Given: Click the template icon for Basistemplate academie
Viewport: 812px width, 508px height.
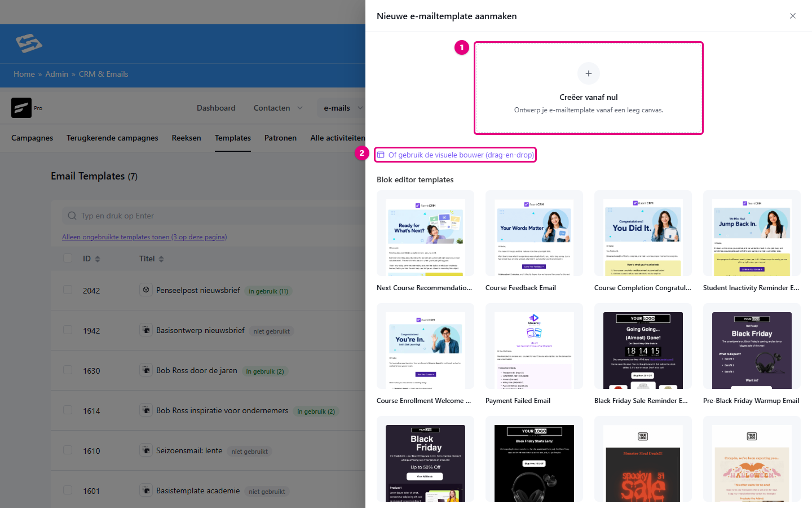Looking at the screenshot, I should (x=146, y=490).
